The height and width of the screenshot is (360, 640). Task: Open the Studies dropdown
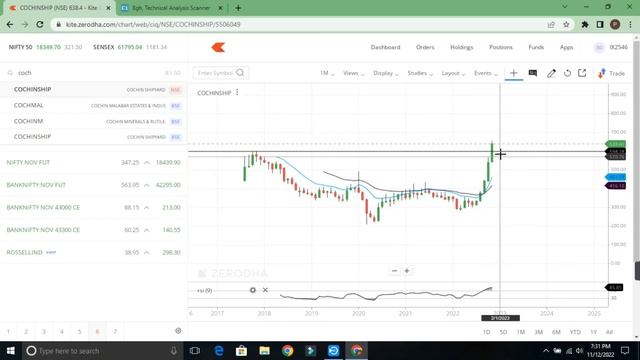point(420,73)
